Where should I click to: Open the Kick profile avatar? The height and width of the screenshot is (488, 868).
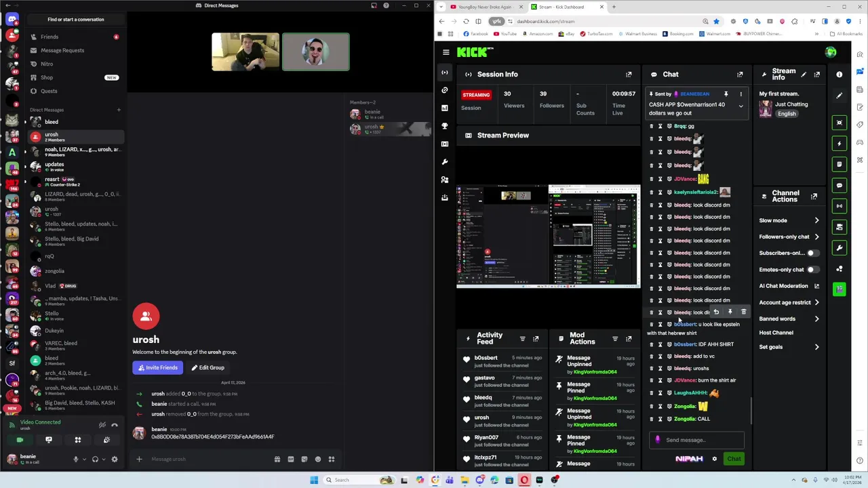click(831, 52)
